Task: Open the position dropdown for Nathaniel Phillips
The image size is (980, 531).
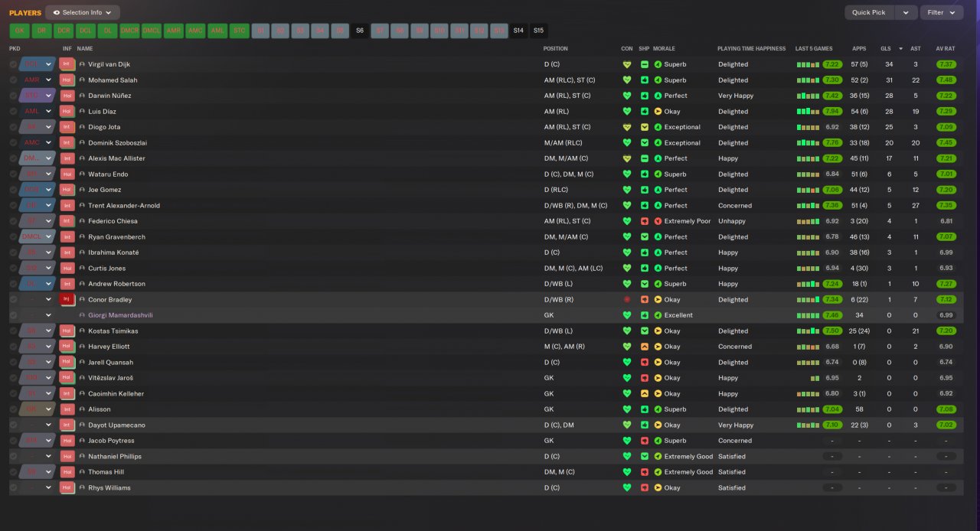Action: [48, 456]
